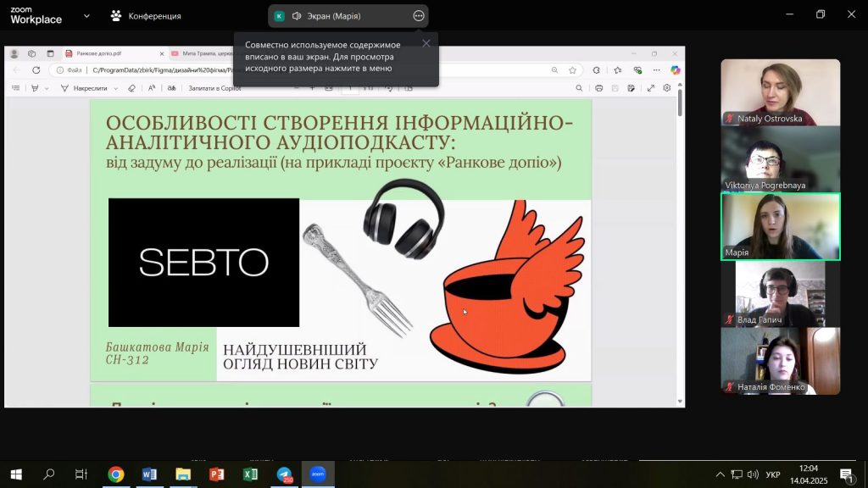Click the browser refresh icon
The image size is (868, 488).
point(36,70)
